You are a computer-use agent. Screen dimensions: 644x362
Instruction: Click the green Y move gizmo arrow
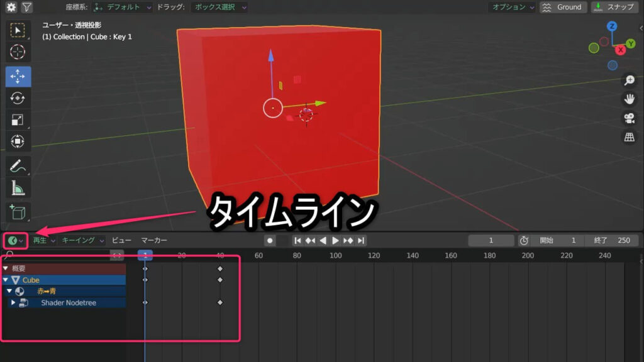pyautogui.click(x=321, y=103)
